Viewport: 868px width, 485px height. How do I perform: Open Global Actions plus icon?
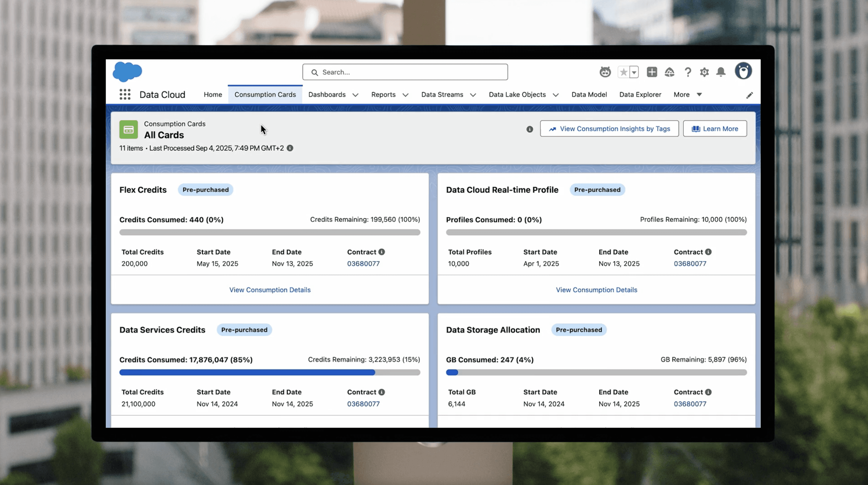(x=652, y=72)
